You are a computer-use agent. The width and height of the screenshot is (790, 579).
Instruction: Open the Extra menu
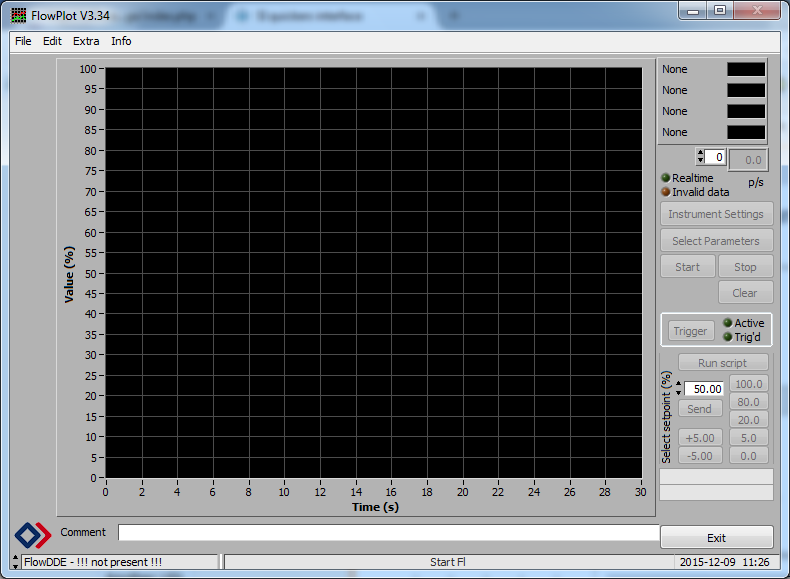tap(86, 41)
